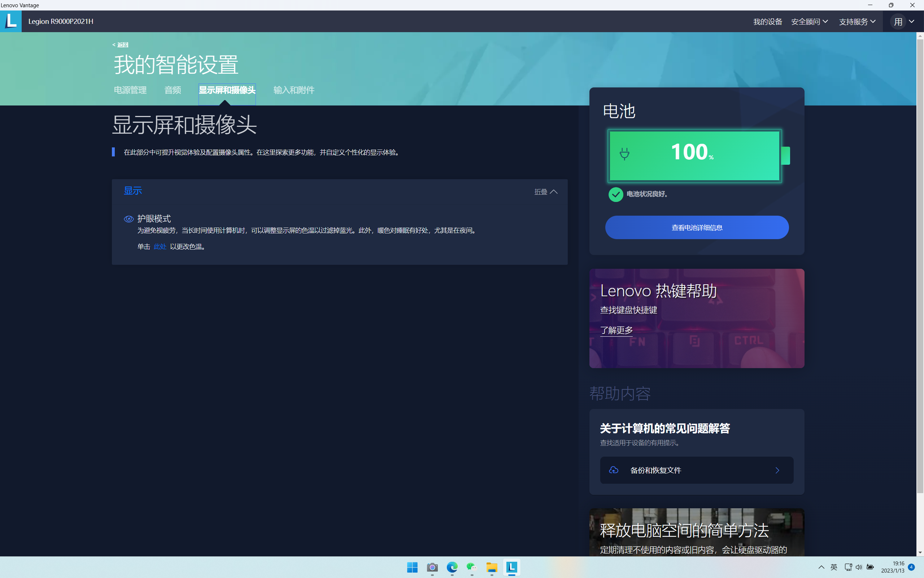
Task: Open File Explorer from taskbar
Action: pyautogui.click(x=492, y=567)
